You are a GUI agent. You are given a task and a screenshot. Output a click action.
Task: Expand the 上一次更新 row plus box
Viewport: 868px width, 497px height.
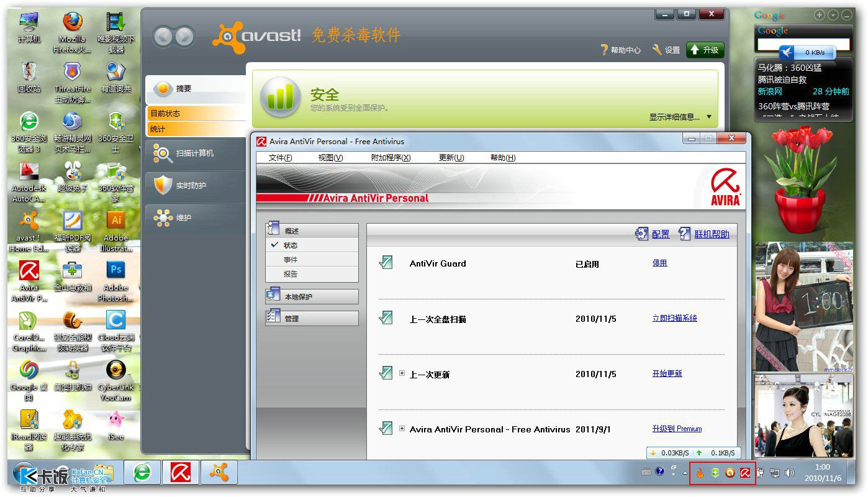point(402,373)
